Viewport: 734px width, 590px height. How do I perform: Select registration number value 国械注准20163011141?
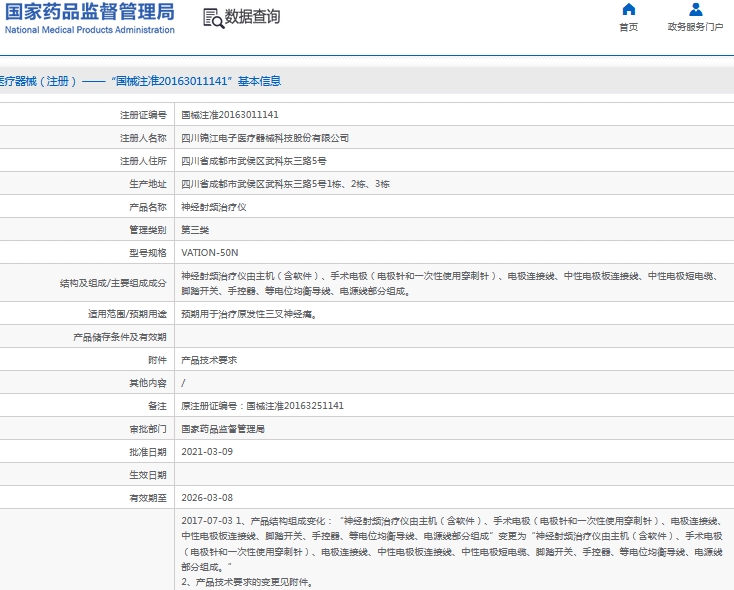coord(230,115)
